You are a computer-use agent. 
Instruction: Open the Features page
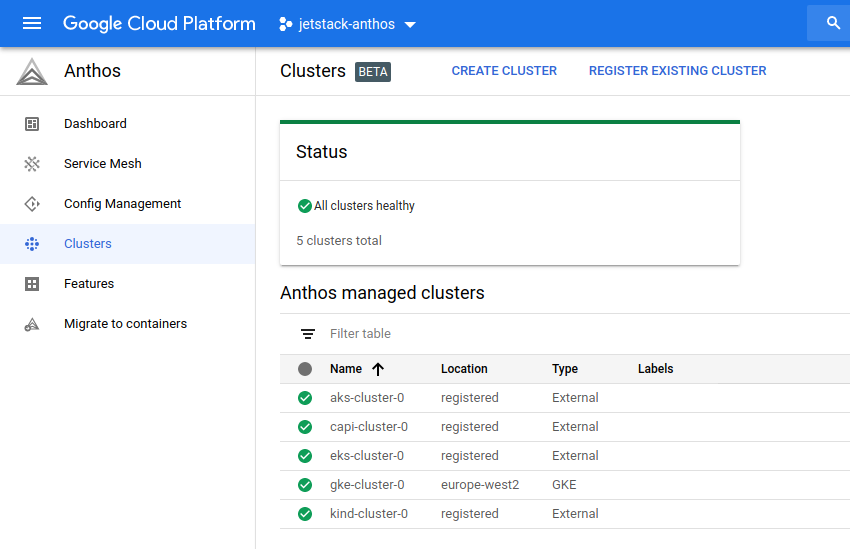click(127, 284)
